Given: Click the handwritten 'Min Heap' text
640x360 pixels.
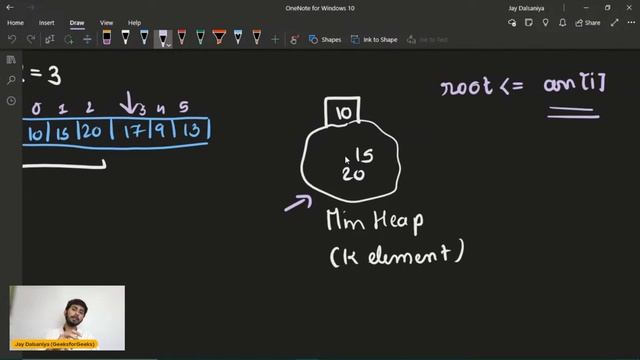Looking at the screenshot, I should pyautogui.click(x=375, y=221).
